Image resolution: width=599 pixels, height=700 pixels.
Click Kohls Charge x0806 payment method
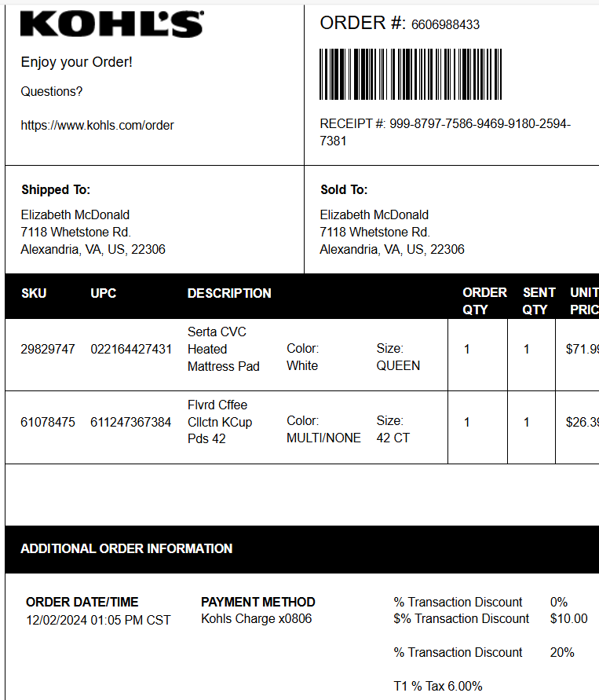257,619
